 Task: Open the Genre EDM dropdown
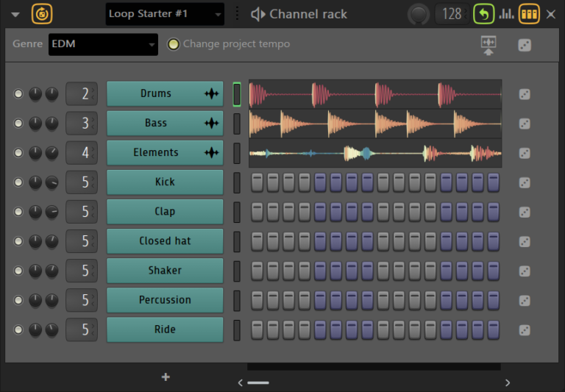coord(103,44)
